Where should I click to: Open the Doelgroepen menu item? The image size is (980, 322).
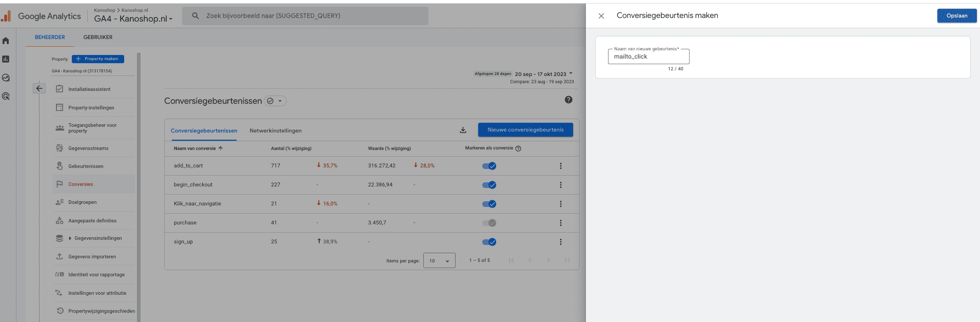[94, 202]
